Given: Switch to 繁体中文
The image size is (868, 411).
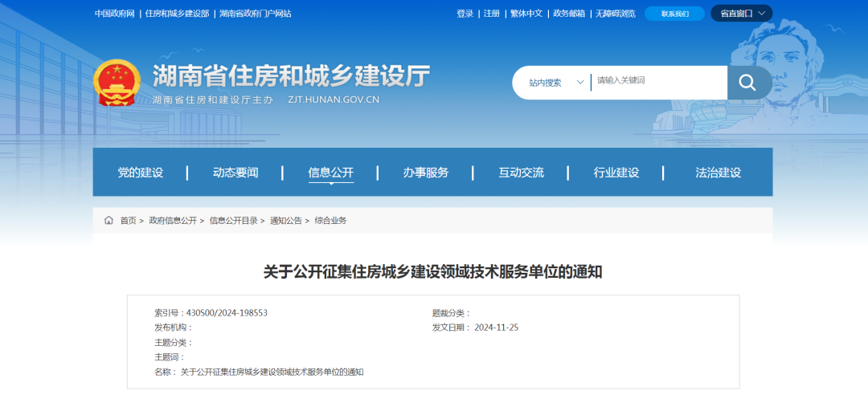Looking at the screenshot, I should pos(526,14).
